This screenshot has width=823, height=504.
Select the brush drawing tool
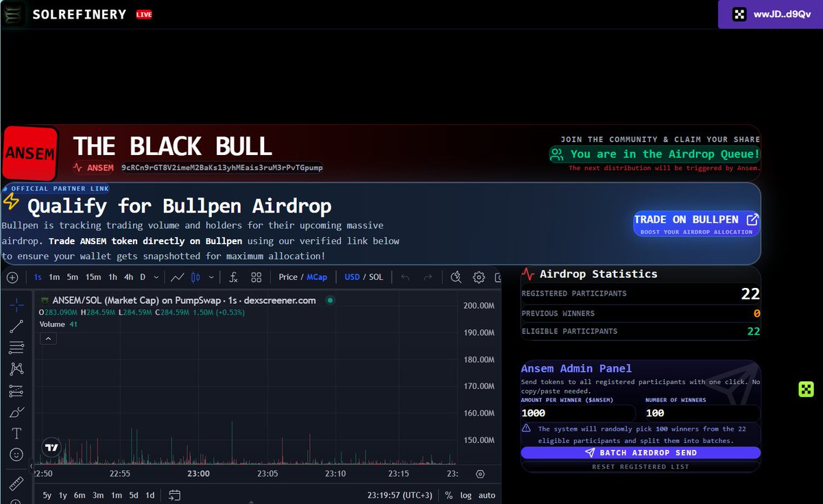[16, 412]
